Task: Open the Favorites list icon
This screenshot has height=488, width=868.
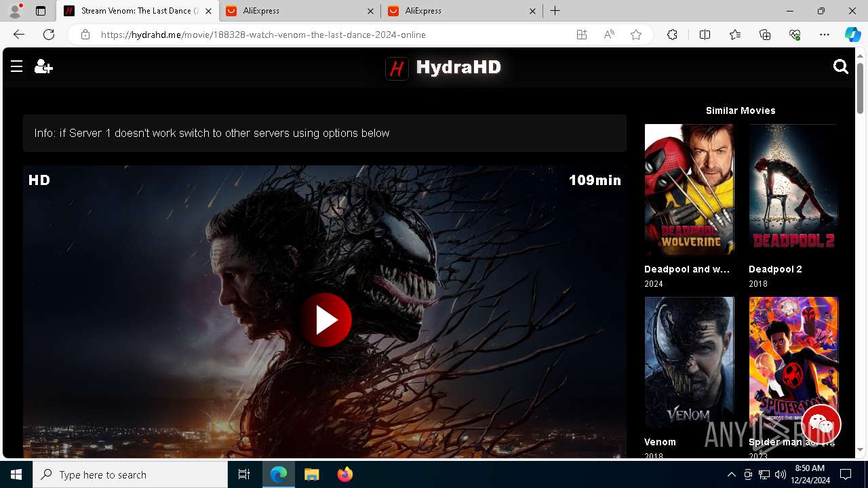Action: click(735, 35)
